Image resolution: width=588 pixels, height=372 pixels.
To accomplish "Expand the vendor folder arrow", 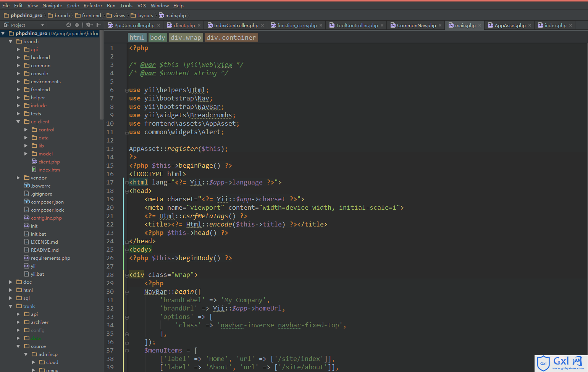I will tap(18, 178).
